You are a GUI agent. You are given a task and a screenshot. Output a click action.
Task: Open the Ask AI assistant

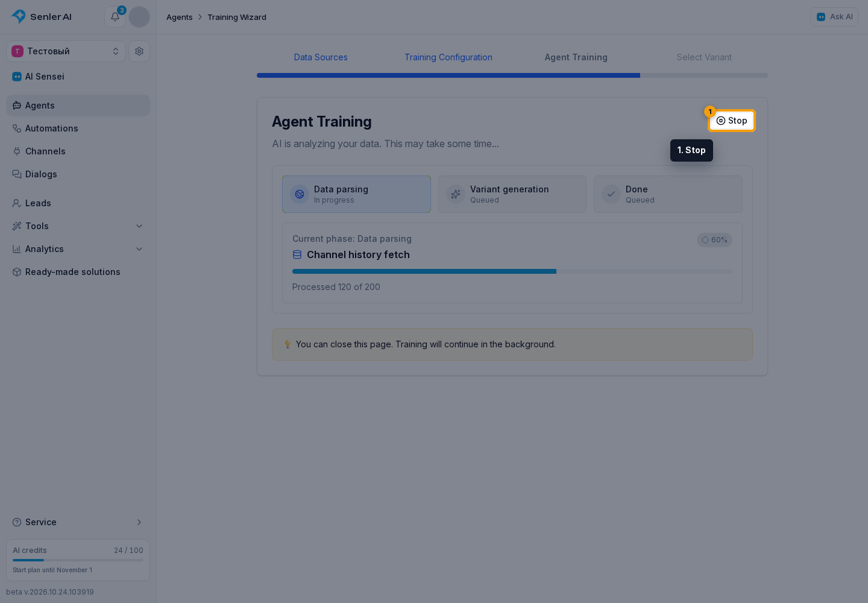834,17
